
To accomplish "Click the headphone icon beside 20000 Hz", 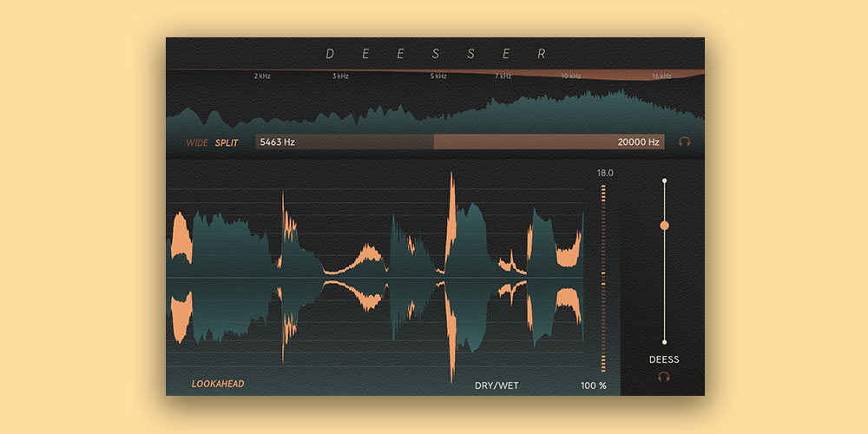I will coord(685,141).
